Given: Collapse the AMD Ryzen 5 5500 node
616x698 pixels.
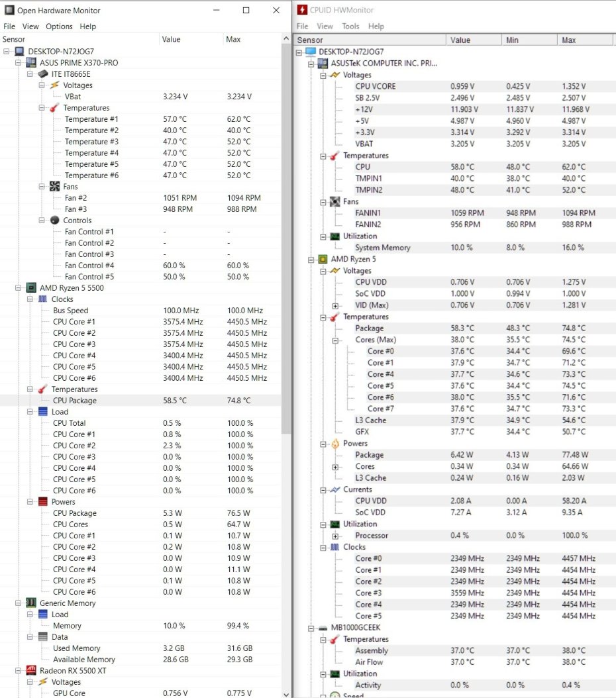Looking at the screenshot, I should (x=19, y=288).
